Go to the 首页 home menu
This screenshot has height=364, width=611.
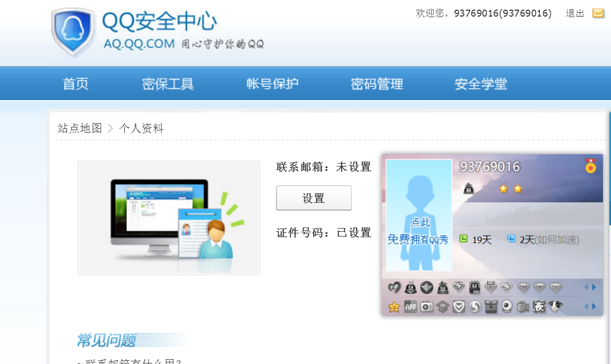76,84
